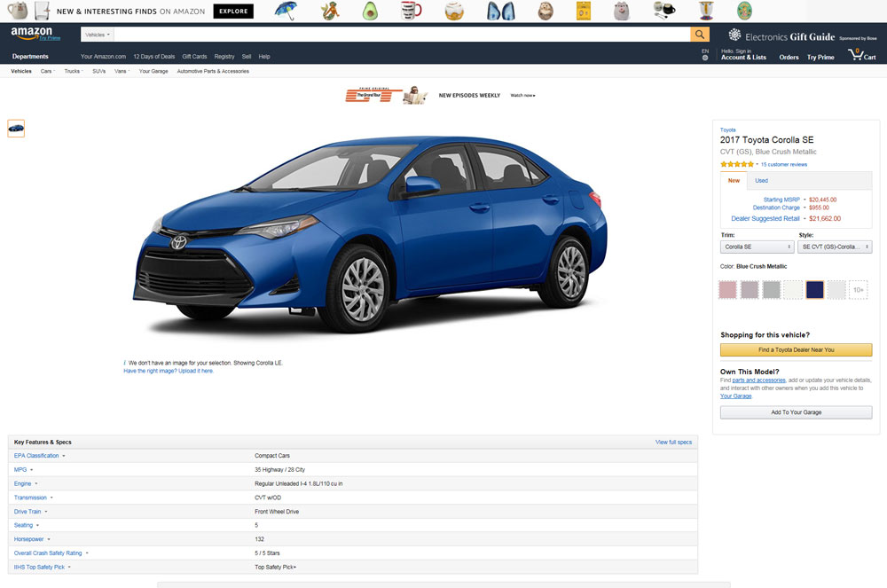
Task: Click the avocado product image
Action: point(370,11)
